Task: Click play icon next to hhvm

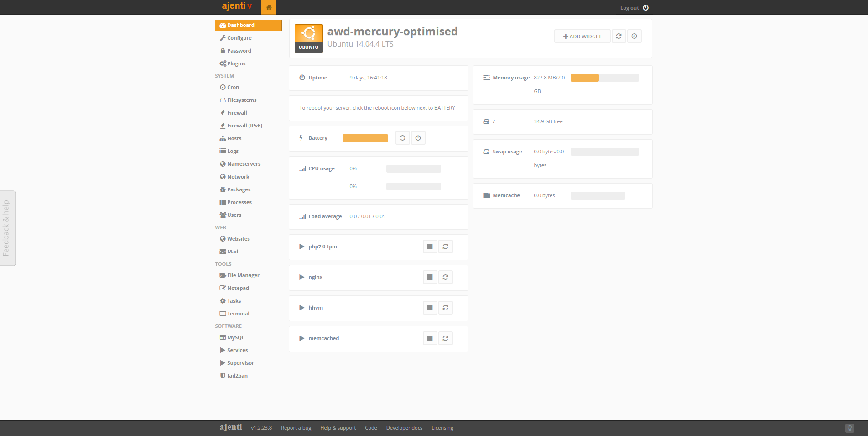Action: point(301,308)
